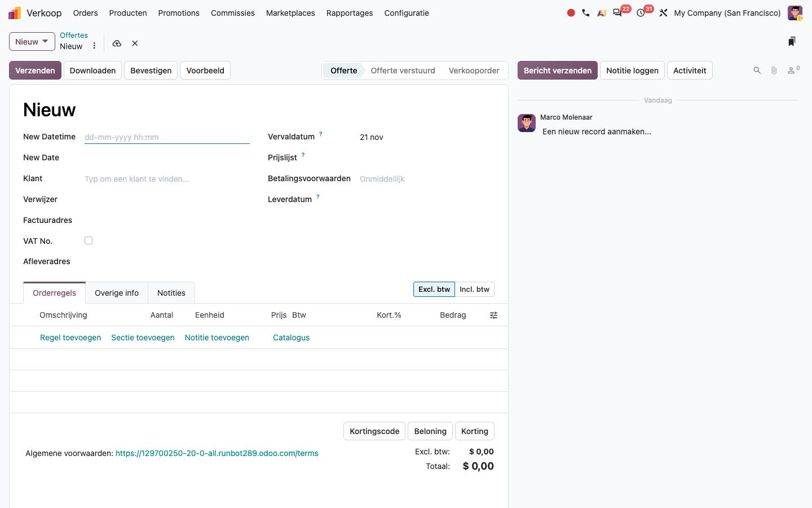The width and height of the screenshot is (812, 508).
Task: Open the paperclip attachments icon
Action: 774,71
